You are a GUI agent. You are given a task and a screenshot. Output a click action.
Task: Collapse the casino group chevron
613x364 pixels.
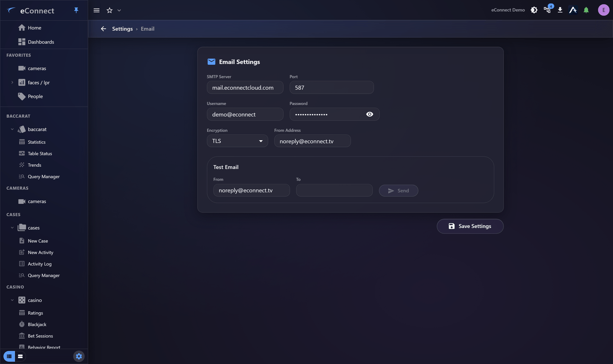coord(12,300)
